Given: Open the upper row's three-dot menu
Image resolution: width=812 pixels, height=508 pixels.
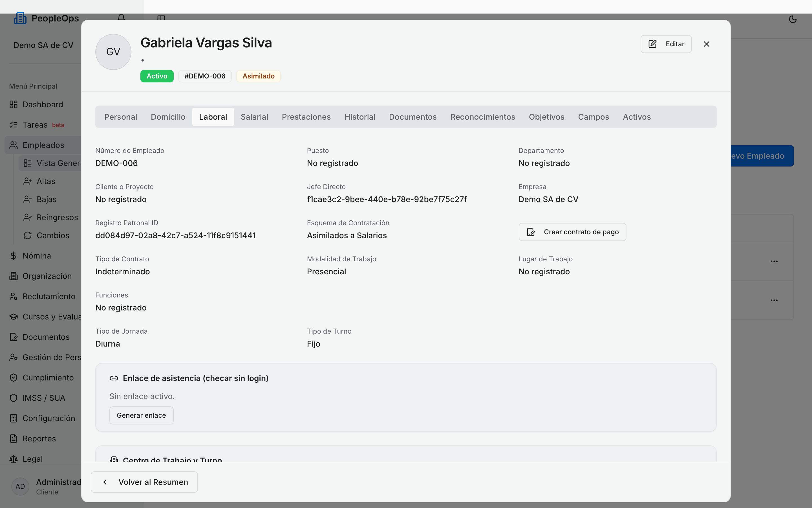Looking at the screenshot, I should click(x=774, y=261).
